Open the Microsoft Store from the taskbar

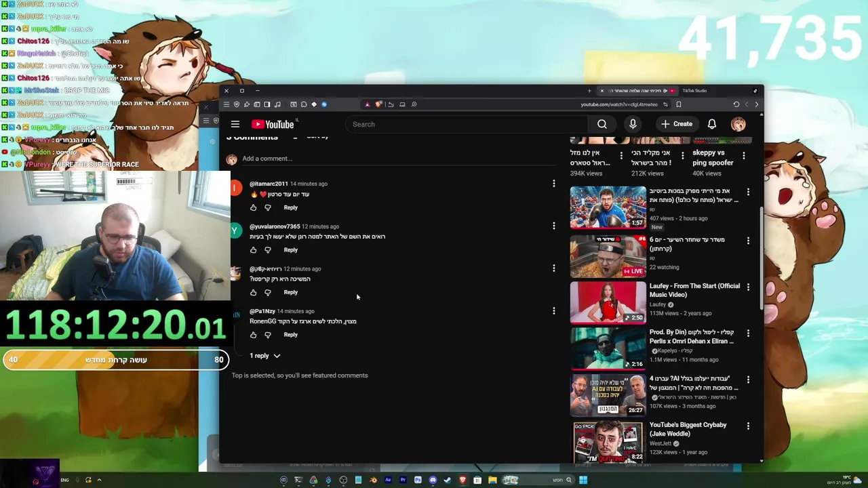[x=477, y=480]
